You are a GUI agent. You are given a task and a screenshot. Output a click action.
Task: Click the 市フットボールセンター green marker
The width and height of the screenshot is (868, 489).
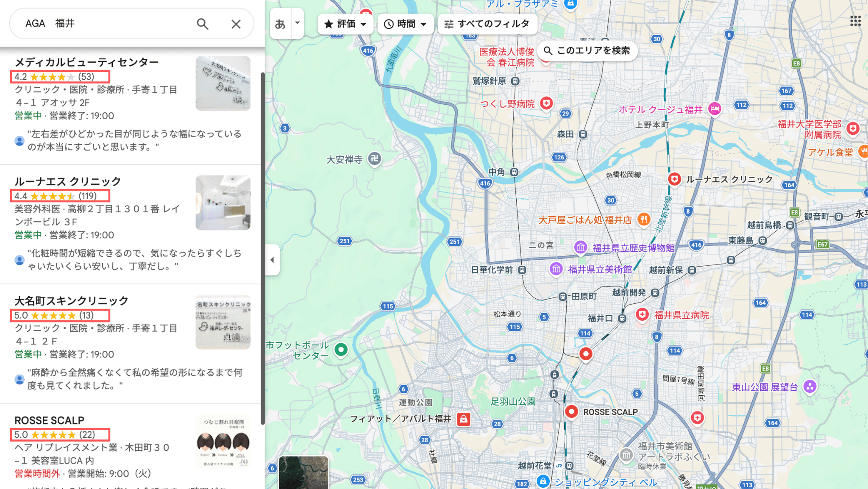341,350
